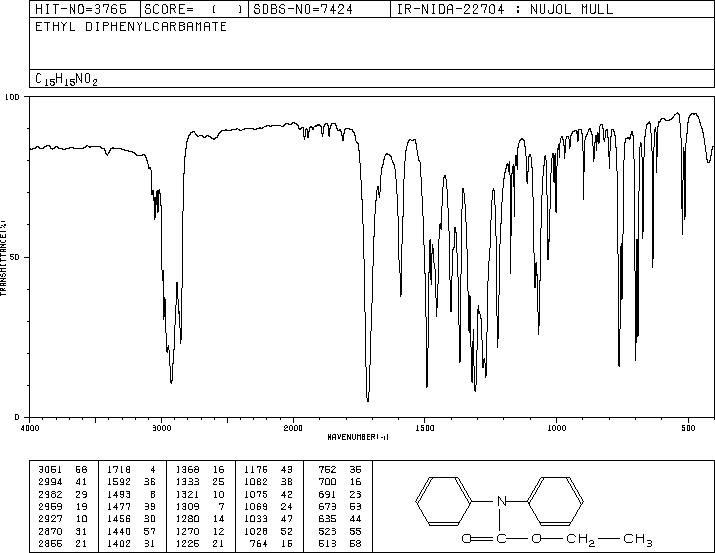
Task: Click the compound name ETHYL DIPHENYLCARBAMATE
Action: coord(131,27)
